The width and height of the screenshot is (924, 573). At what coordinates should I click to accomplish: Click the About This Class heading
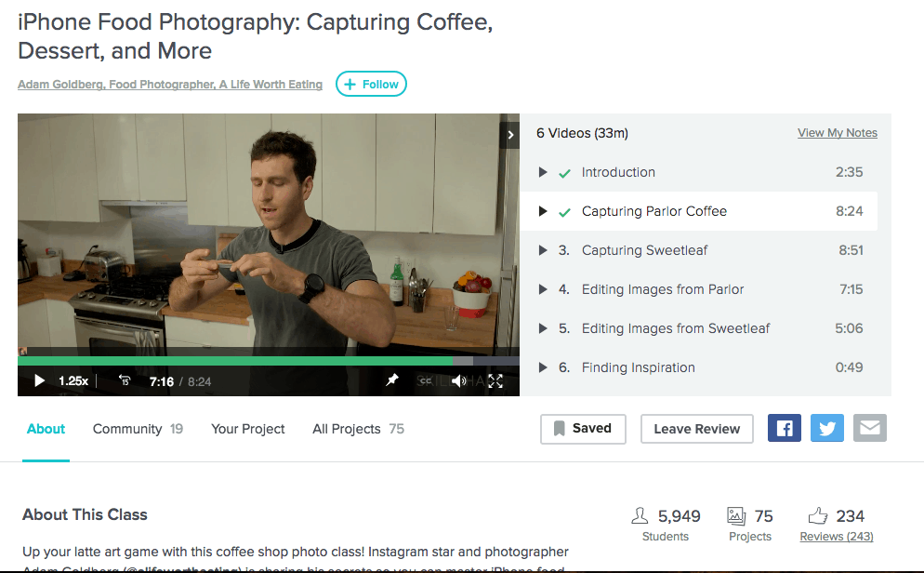point(85,514)
